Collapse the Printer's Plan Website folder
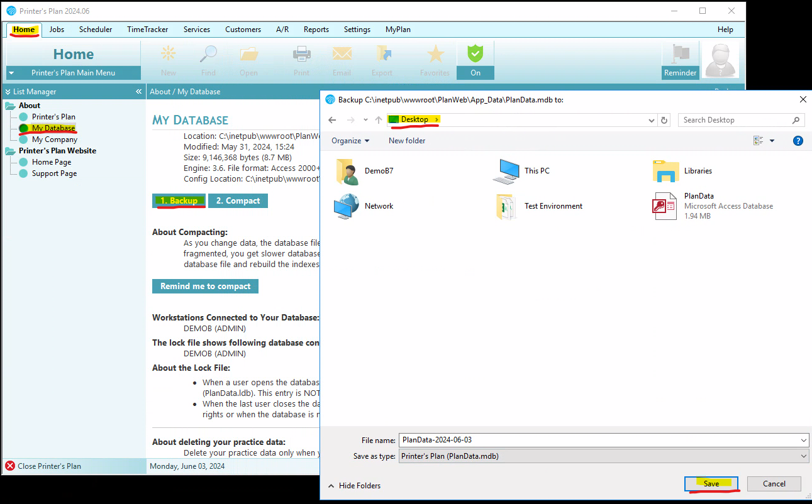Screen dimensions: 812x504 coord(10,151)
